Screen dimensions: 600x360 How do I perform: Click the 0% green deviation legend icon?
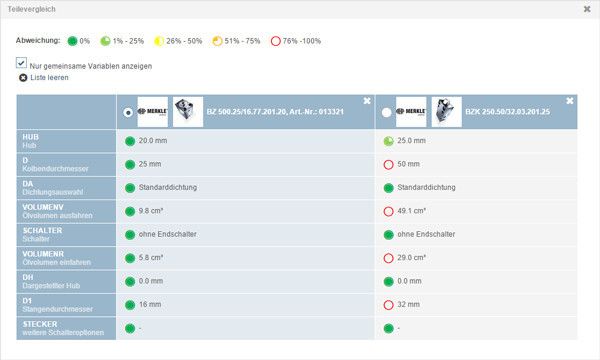click(72, 41)
